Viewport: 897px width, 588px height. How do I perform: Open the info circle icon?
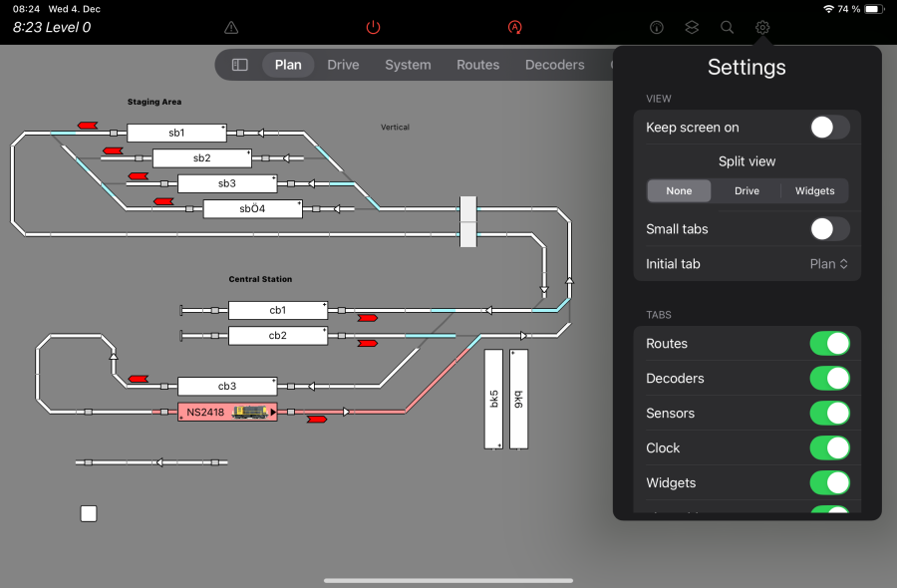click(x=657, y=28)
